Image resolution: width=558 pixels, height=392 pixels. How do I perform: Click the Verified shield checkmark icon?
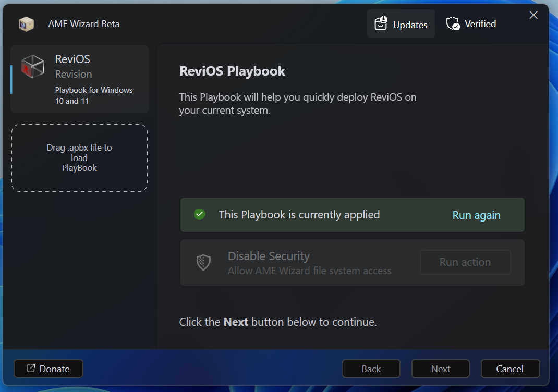(453, 23)
